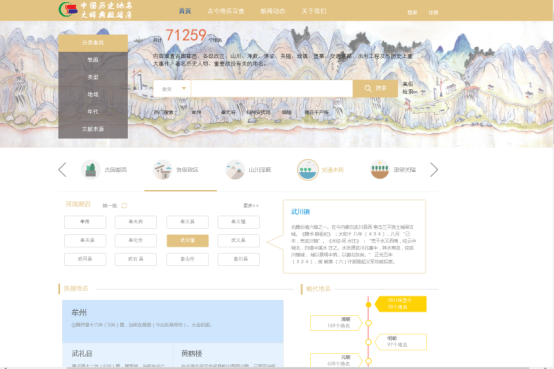Select the mountain 山川 category icon
The height and width of the screenshot is (369, 554).
[235, 170]
